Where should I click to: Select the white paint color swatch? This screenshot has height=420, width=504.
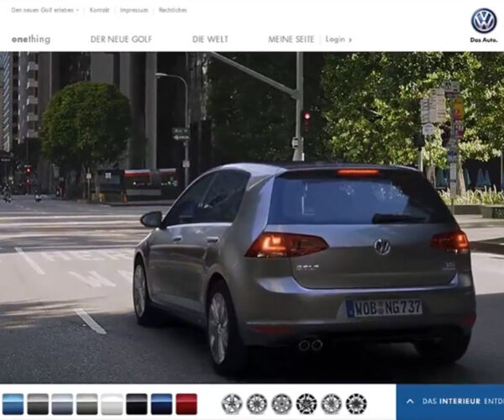tap(112, 404)
